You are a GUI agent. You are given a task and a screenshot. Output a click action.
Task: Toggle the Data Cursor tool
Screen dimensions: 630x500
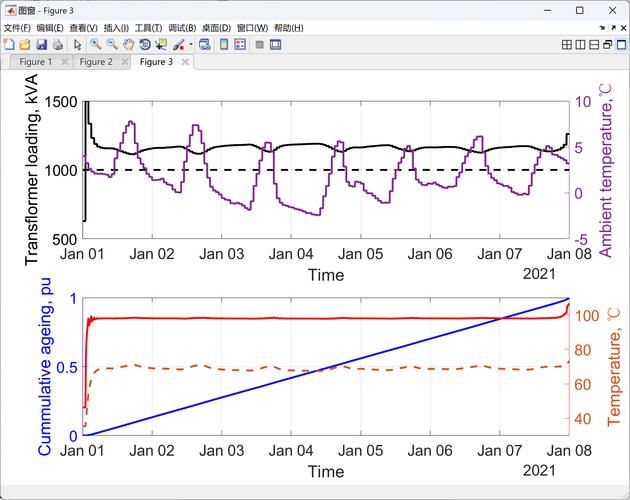[x=161, y=45]
